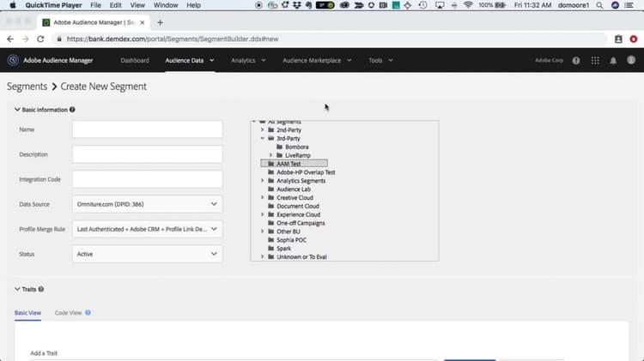Open the QuickTime File menu
The height and width of the screenshot is (361, 644).
coord(95,5)
